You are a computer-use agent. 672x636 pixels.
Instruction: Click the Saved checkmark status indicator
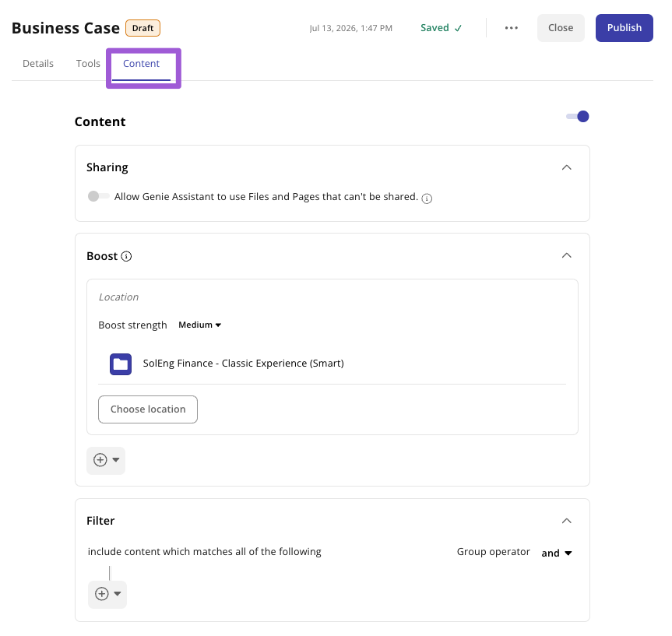pyautogui.click(x=441, y=28)
